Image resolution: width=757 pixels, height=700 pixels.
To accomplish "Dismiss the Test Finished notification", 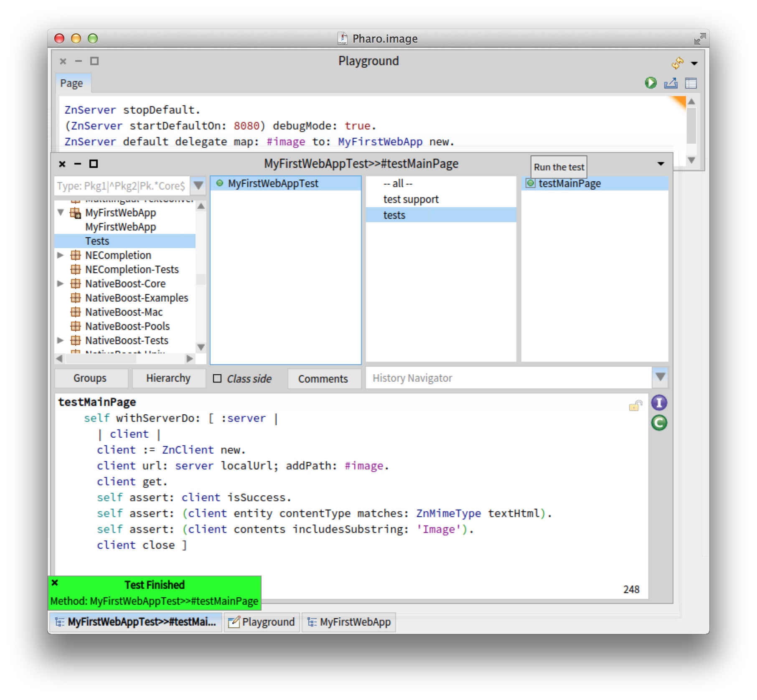I will pos(55,583).
